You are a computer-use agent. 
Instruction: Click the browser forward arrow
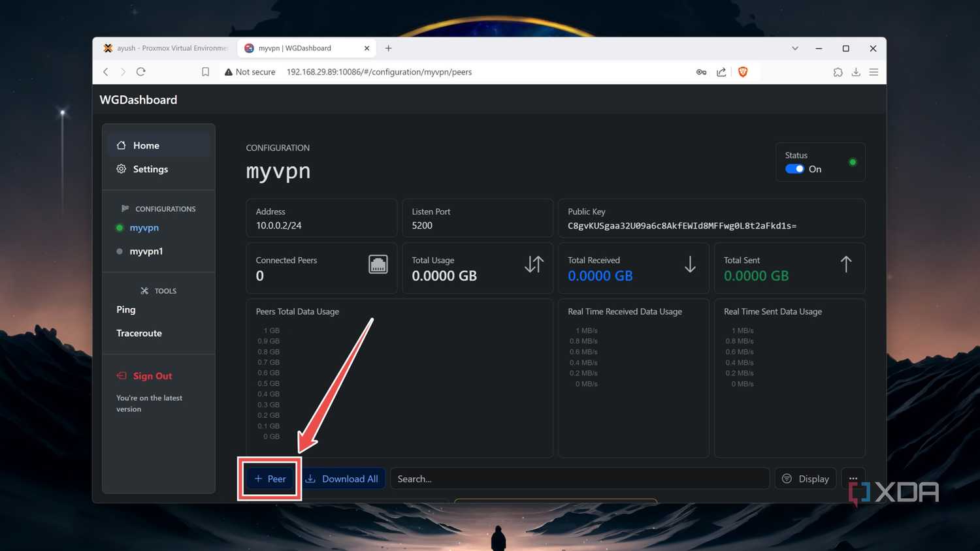click(x=123, y=72)
